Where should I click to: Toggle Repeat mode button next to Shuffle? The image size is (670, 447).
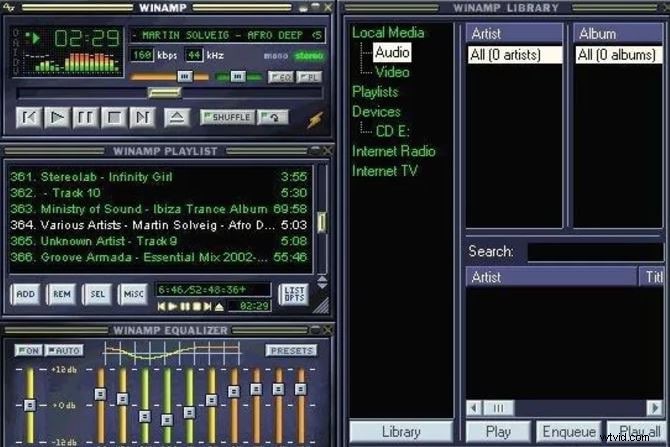(x=273, y=117)
